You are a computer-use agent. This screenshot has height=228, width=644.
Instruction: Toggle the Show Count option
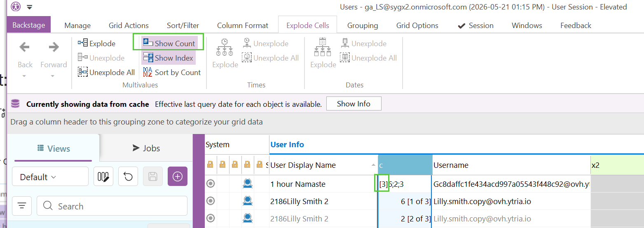(x=169, y=43)
